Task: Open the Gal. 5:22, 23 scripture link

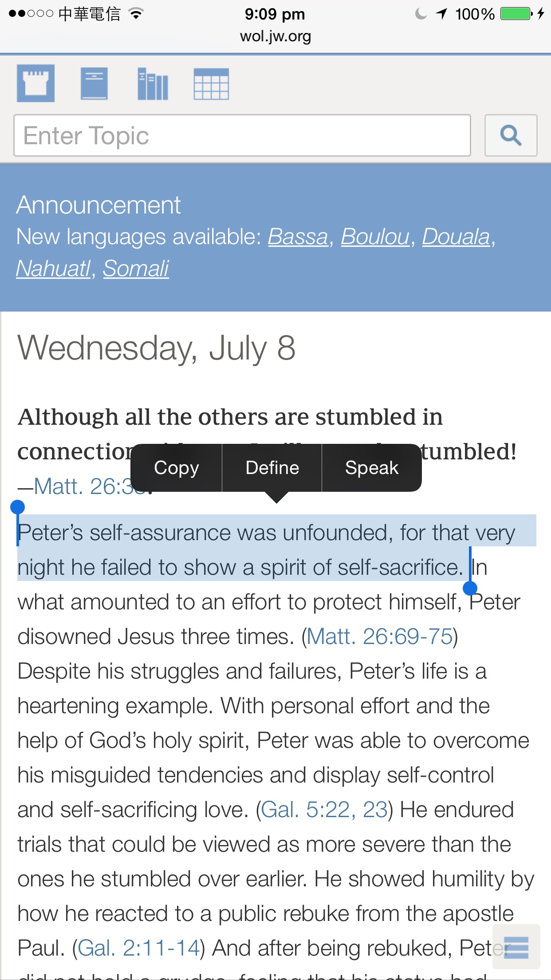Action: (324, 810)
